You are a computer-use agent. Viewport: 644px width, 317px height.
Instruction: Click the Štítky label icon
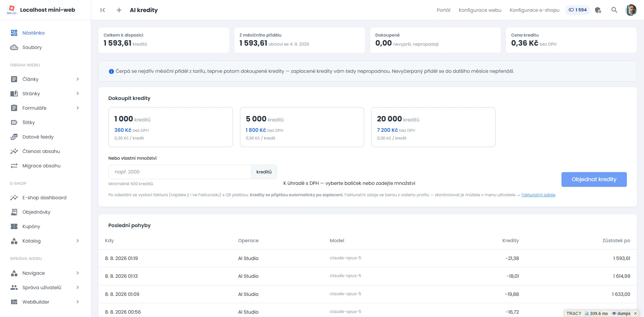click(x=14, y=122)
